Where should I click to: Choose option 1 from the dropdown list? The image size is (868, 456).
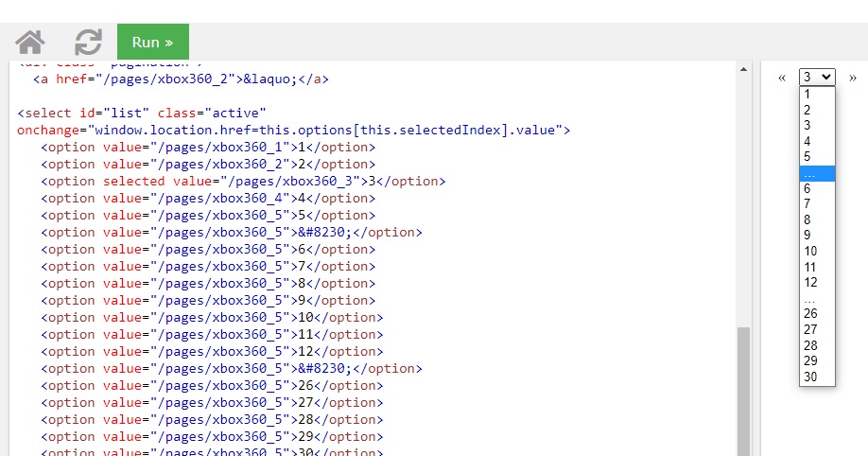817,95
